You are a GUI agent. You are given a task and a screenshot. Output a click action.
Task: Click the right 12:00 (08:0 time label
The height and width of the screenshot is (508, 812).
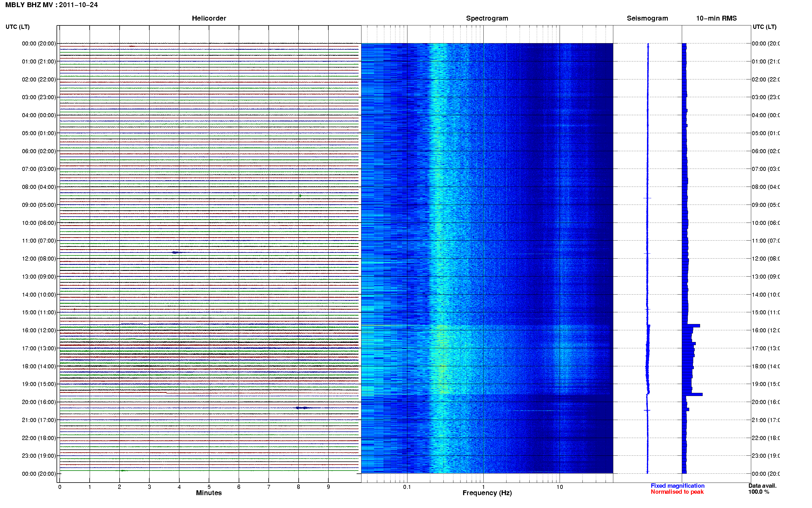pyautogui.click(x=766, y=259)
